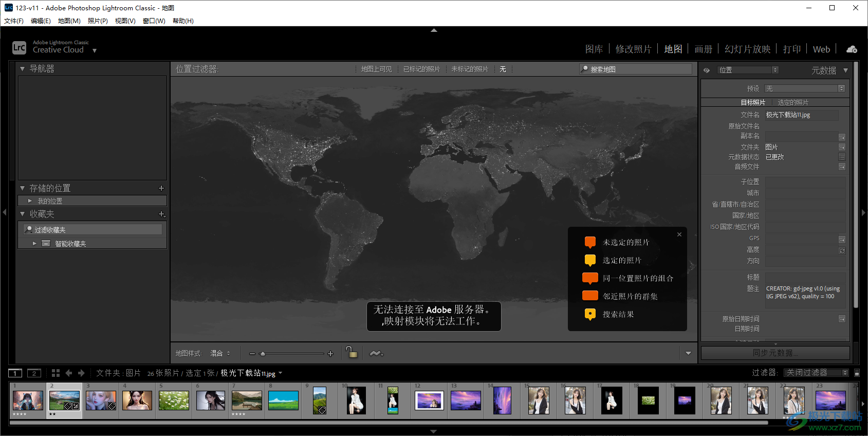Click the map badge on thumbnail 2

coord(67,406)
